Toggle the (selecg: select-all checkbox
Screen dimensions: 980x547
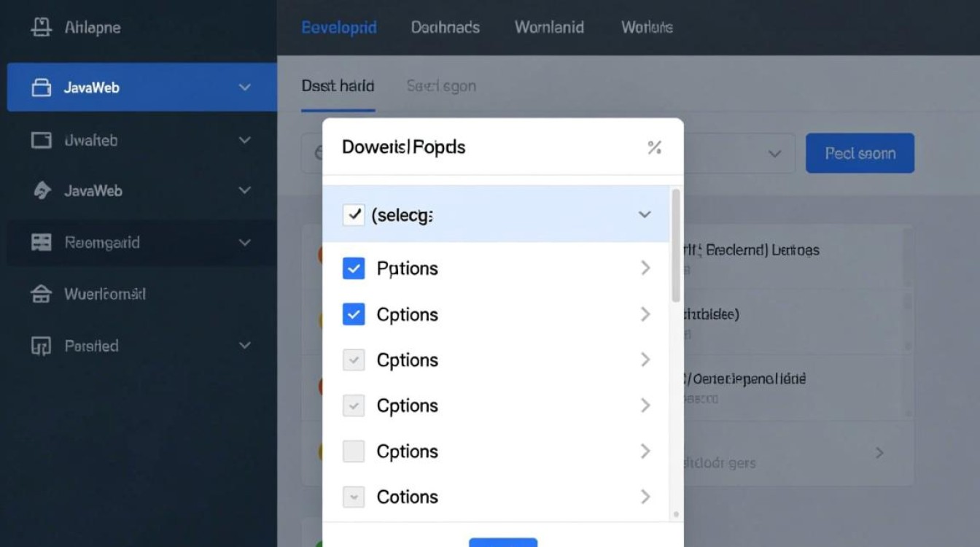click(354, 215)
